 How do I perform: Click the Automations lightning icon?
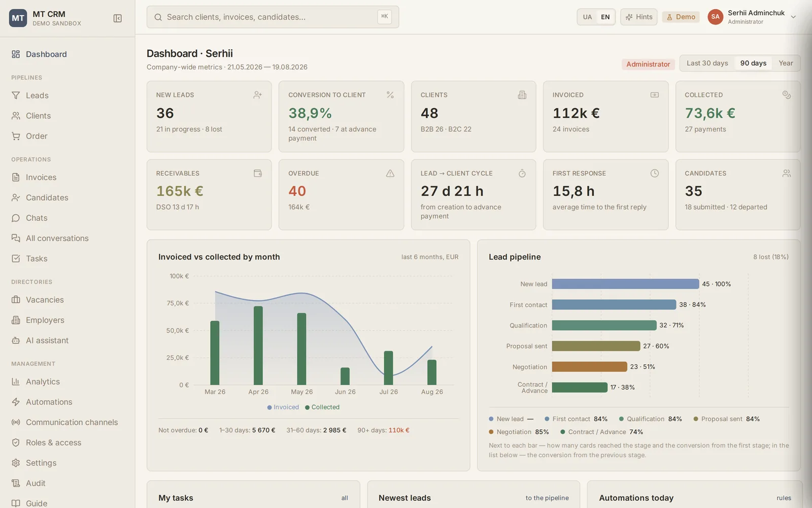(x=16, y=402)
